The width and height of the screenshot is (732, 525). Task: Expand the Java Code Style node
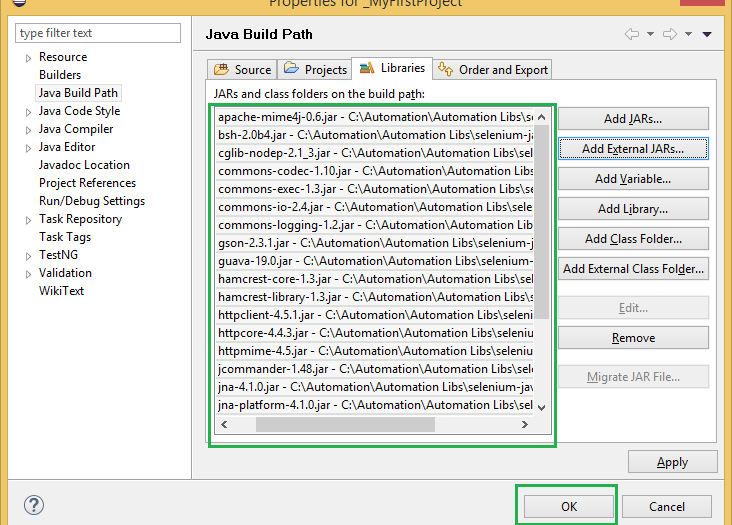pos(28,111)
